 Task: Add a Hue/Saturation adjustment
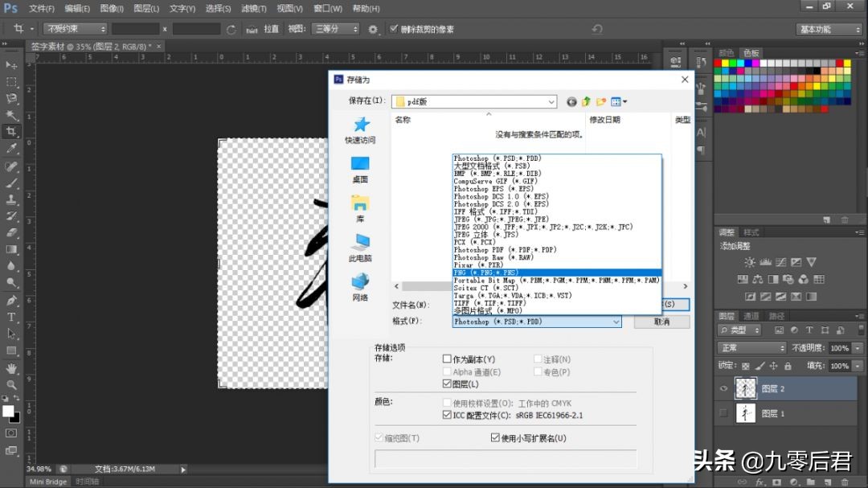[743, 279]
